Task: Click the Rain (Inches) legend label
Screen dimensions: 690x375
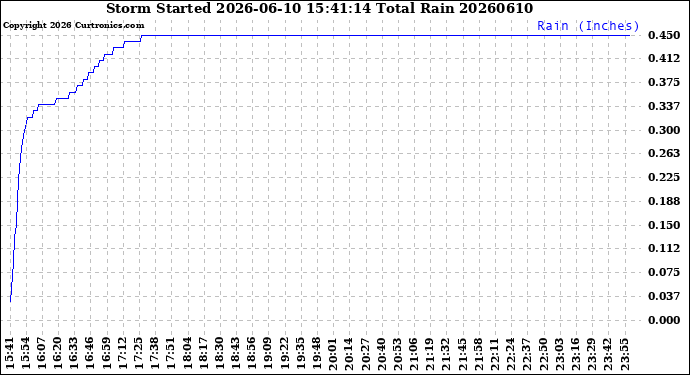Action: click(587, 26)
